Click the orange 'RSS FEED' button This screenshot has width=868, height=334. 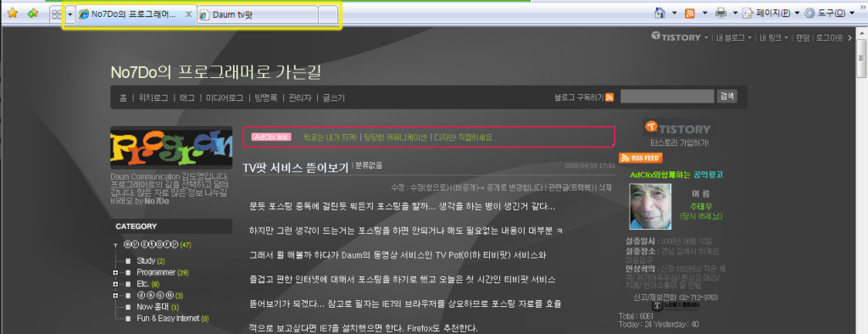[641, 158]
